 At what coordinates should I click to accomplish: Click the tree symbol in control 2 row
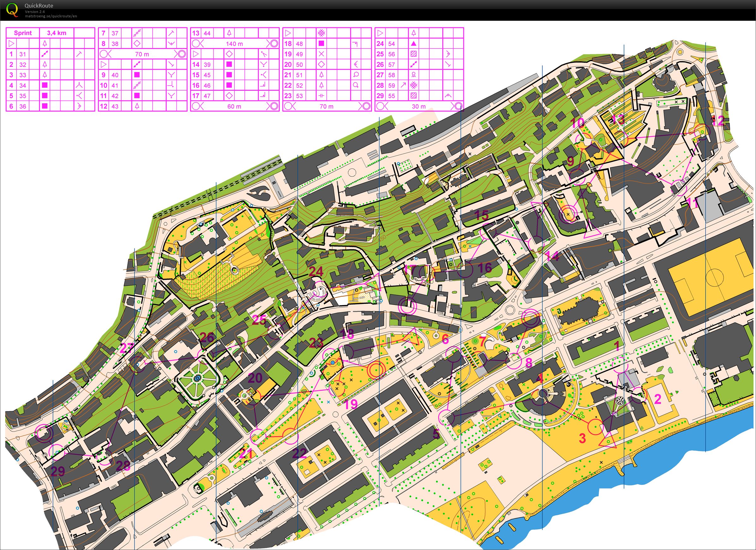point(45,64)
